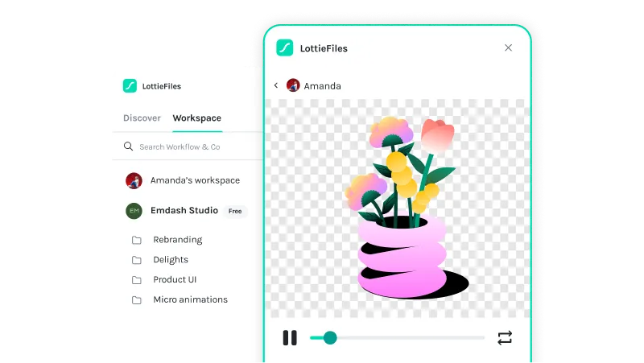Click the Rebranding folder icon
Viewport: 644px width, 363px height.
pyautogui.click(x=136, y=240)
